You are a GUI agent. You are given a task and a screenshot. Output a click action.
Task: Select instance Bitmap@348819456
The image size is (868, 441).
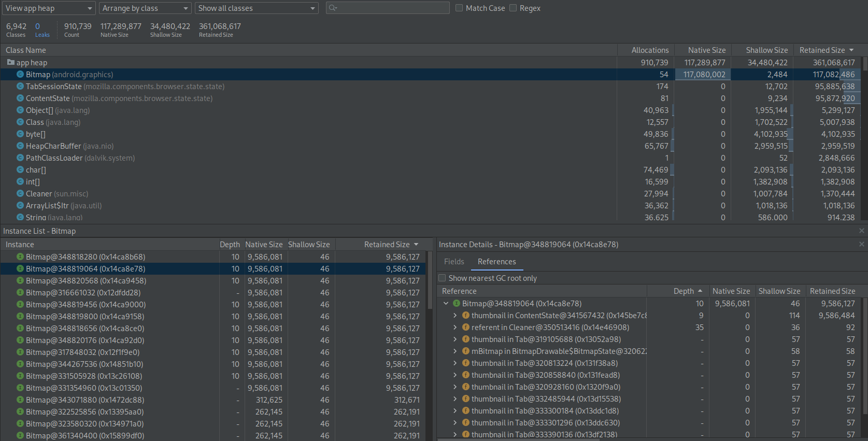pyautogui.click(x=213, y=304)
